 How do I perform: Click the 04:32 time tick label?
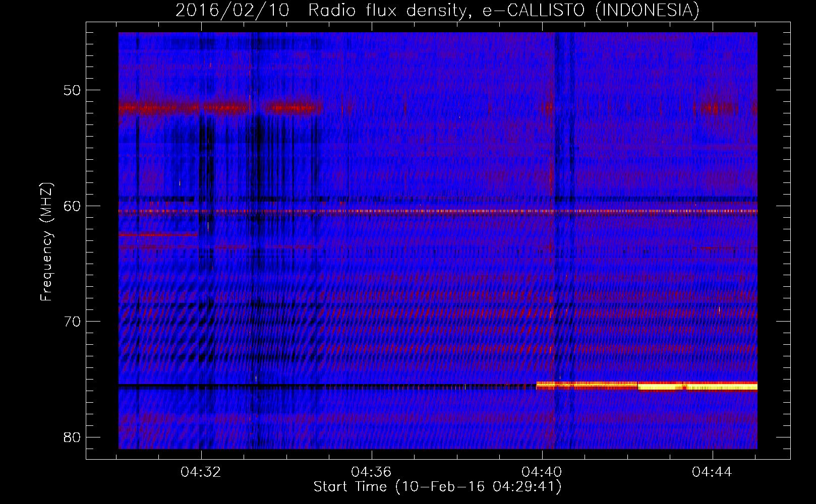pyautogui.click(x=201, y=472)
